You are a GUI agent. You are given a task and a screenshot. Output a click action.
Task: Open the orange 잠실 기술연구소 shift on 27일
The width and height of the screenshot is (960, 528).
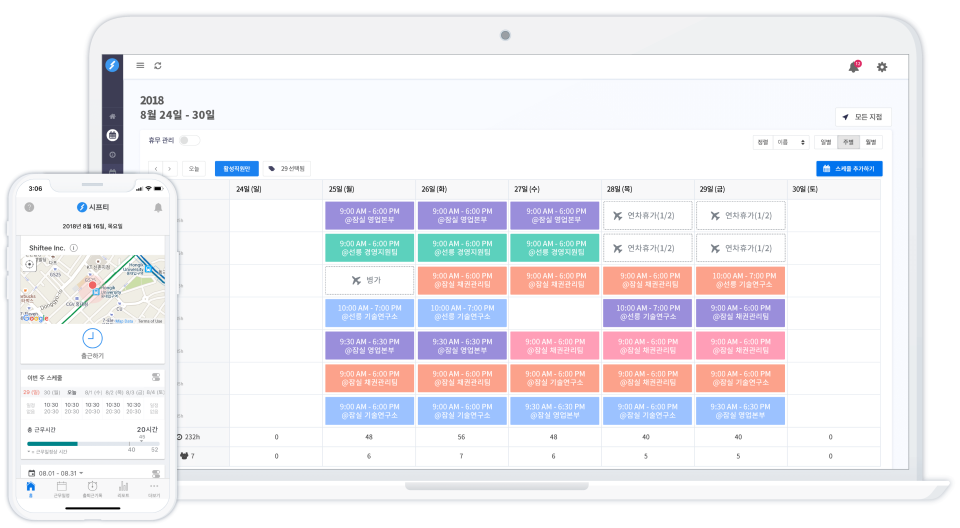[555, 379]
